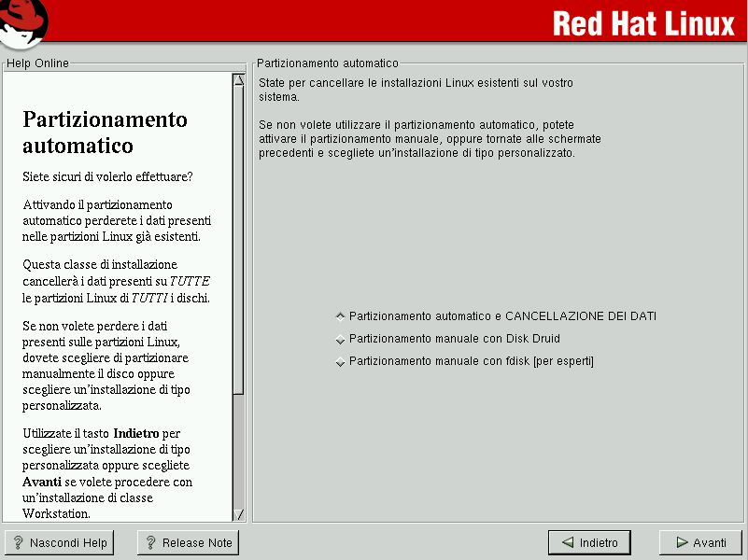The image size is (748, 560).
Task: Click the Red Hat Linux banner title
Action: tap(643, 22)
